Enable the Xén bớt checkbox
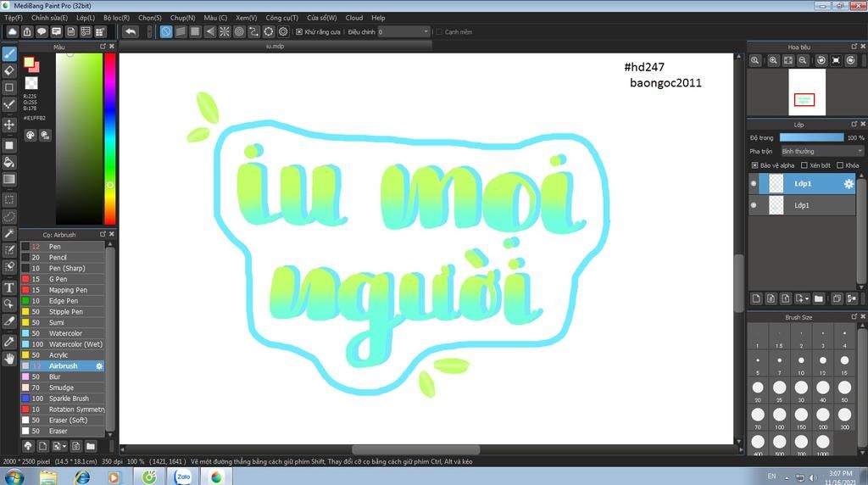Image resolution: width=868 pixels, height=485 pixels. point(804,165)
